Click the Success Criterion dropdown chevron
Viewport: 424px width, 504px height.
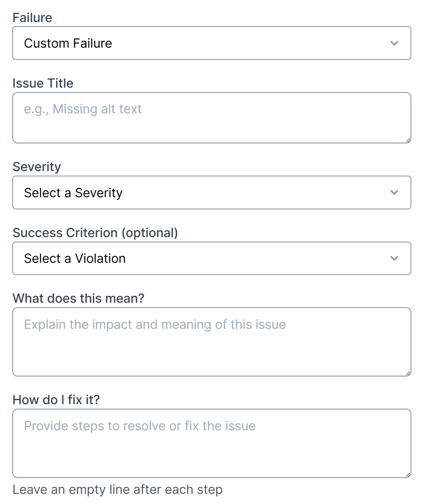point(394,258)
